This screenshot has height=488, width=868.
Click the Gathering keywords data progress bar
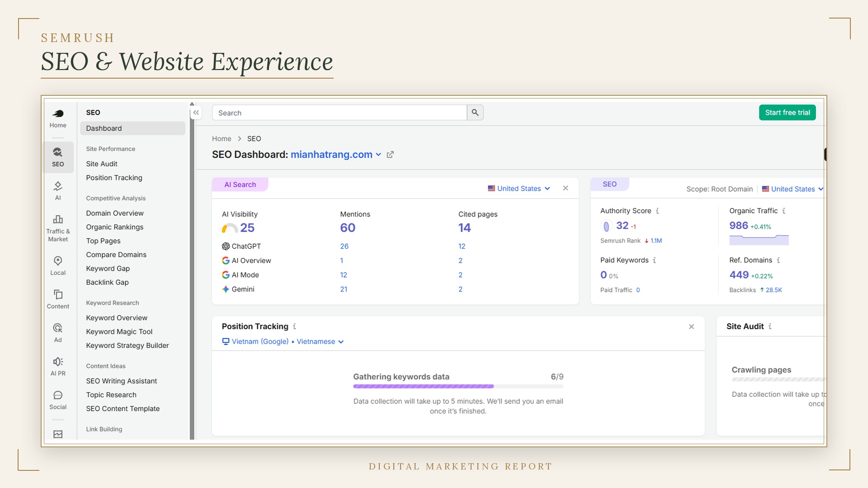tap(458, 386)
